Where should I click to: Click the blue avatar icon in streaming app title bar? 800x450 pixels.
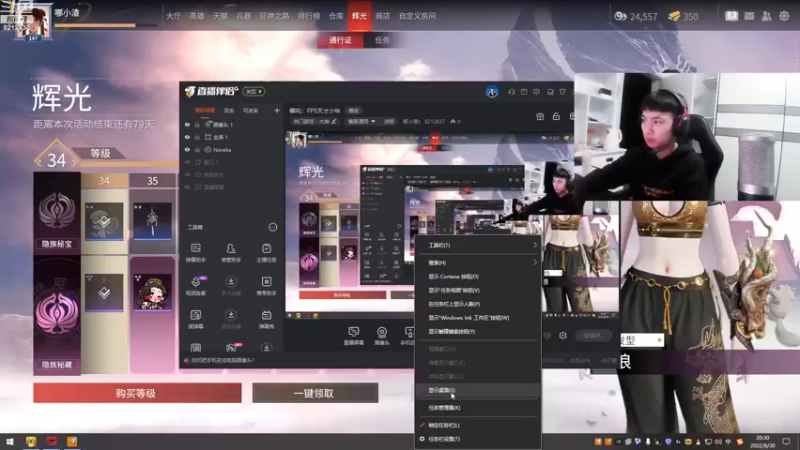(x=491, y=92)
